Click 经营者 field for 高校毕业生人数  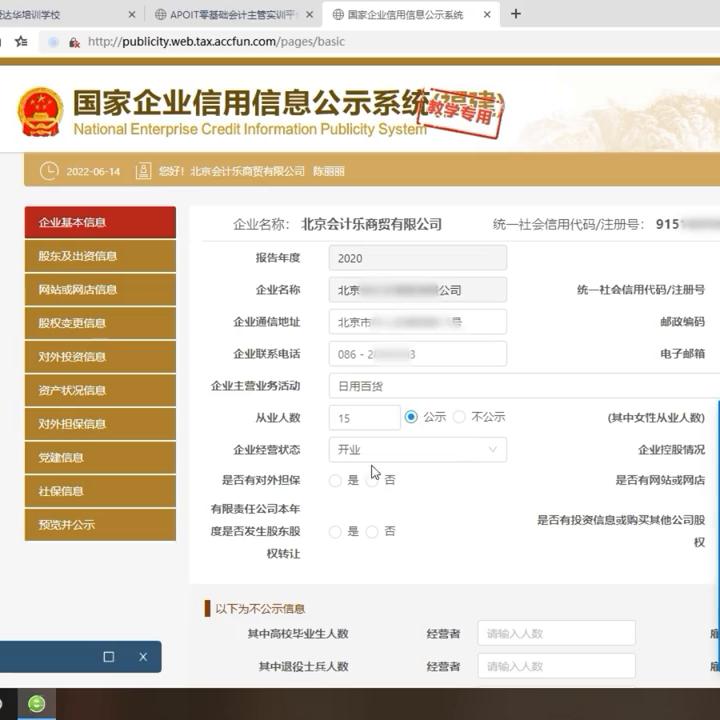coord(557,633)
